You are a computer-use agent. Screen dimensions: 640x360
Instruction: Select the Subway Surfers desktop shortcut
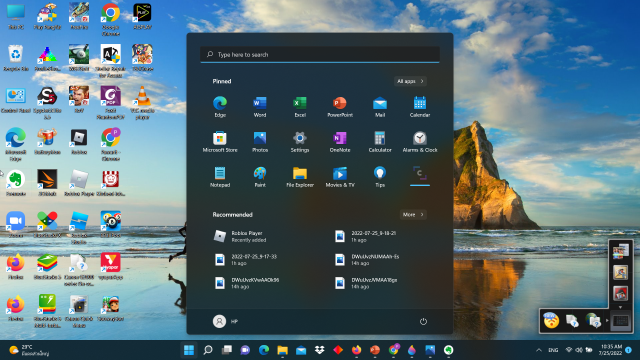click(111, 308)
